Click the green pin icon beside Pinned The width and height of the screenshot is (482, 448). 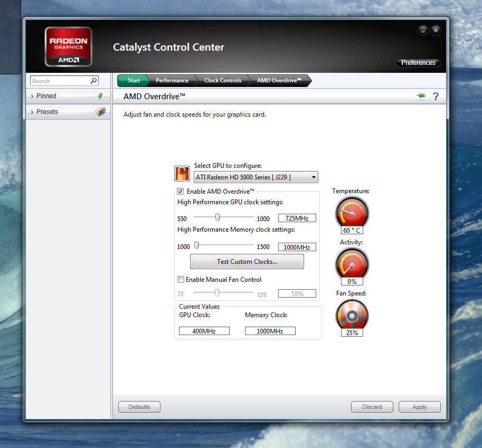[100, 96]
